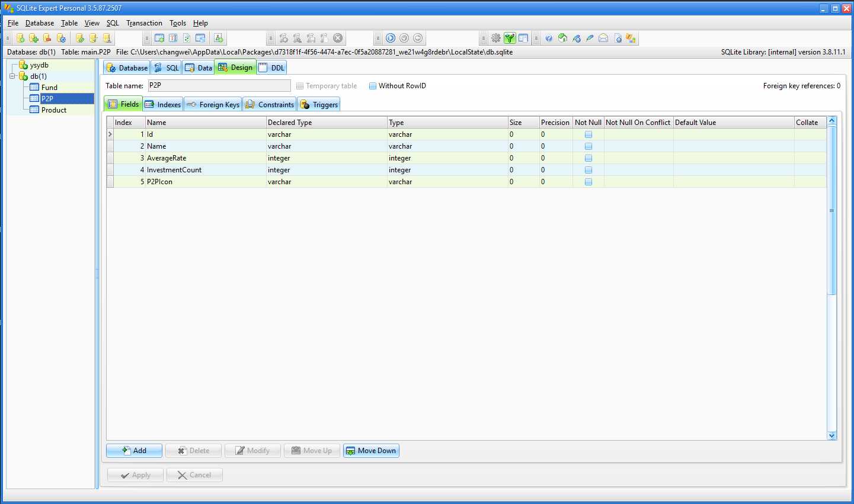Click the feather toolbar icon
The height and width of the screenshot is (504, 854).
click(x=590, y=38)
